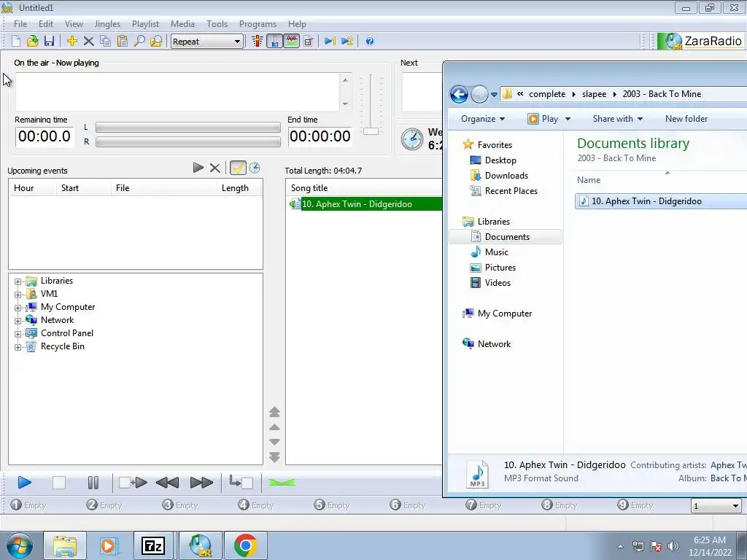Click the stop-then-play next transport button
747x560 pixels.
133,483
